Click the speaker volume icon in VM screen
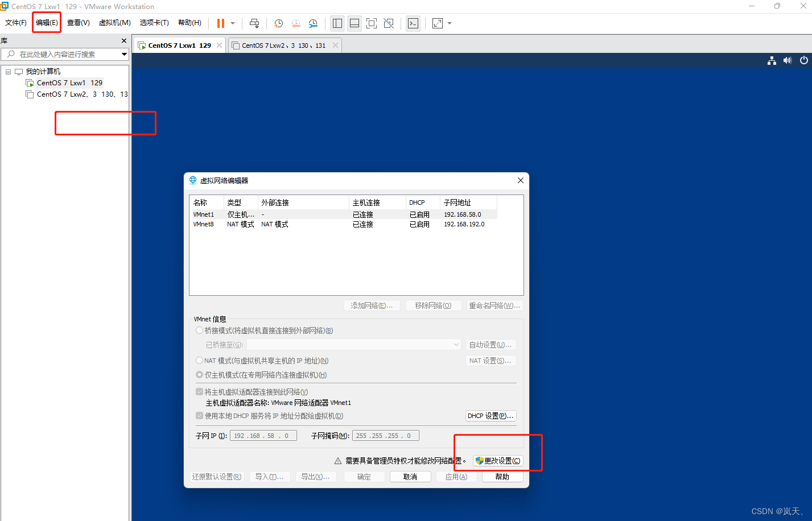Image resolution: width=812 pixels, height=521 pixels. [x=788, y=60]
